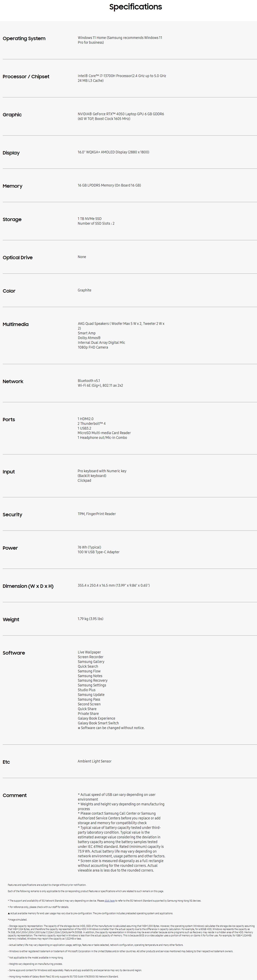Click the Comment section label
Screen dimensions: 257x980
pyautogui.click(x=15, y=796)
